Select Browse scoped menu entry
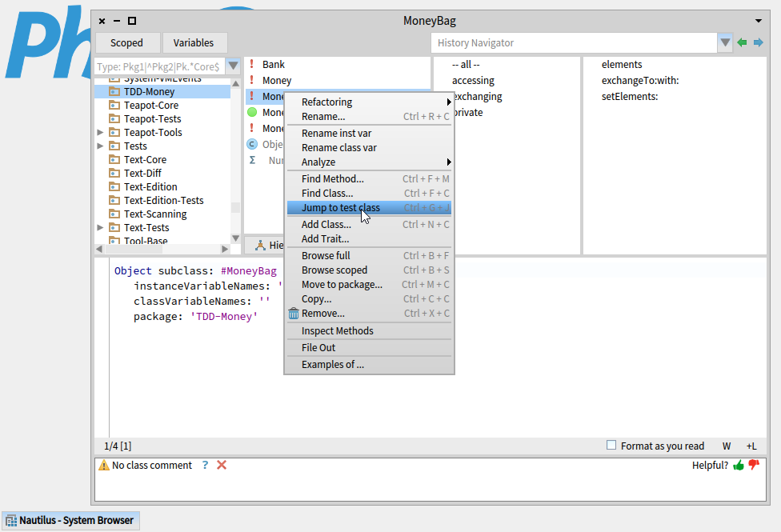Image resolution: width=781 pixels, height=532 pixels. point(369,270)
